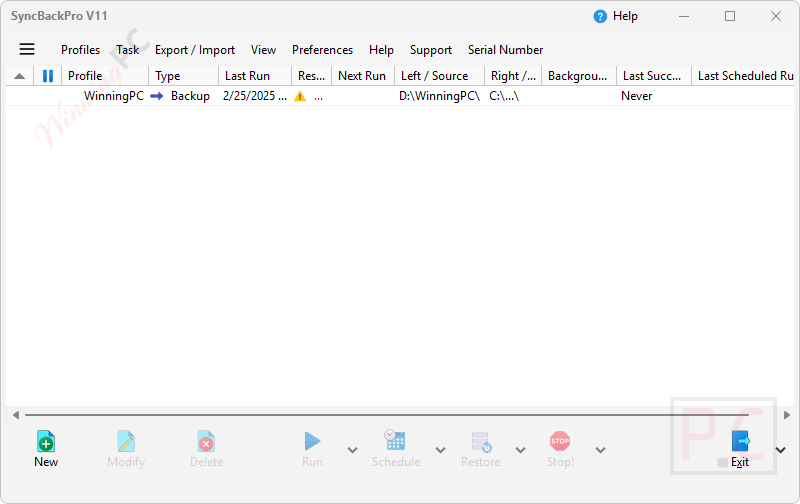This screenshot has width=800, height=504.
Task: Sort by the Right /... column header
Action: (513, 76)
